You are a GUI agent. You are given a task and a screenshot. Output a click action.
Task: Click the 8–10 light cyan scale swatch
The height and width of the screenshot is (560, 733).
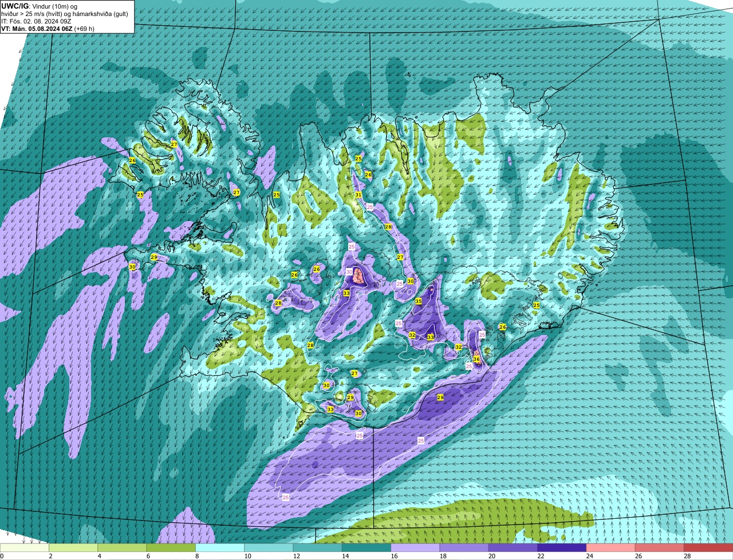[220, 547]
